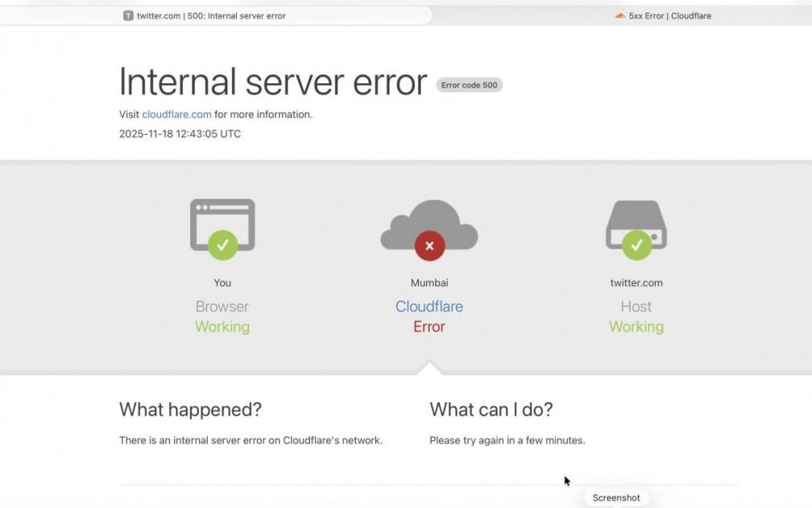Click the Mumbai location label

coord(429,282)
